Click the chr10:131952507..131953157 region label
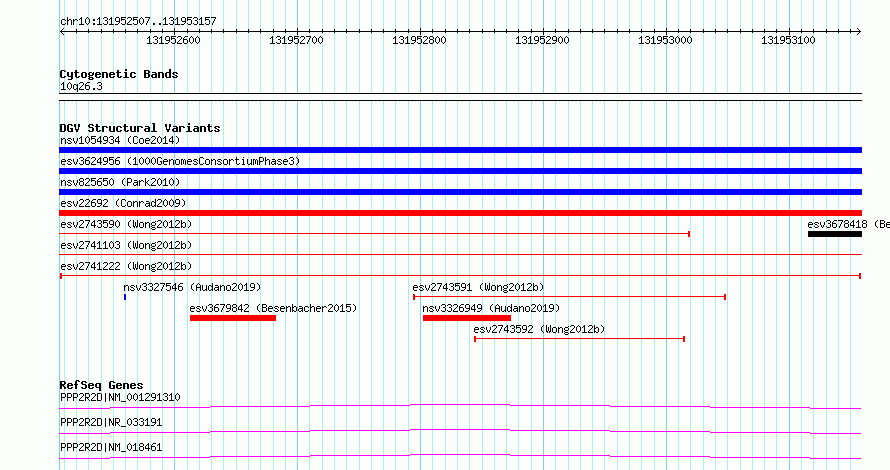Screen dimensions: 890x470 coord(138,22)
